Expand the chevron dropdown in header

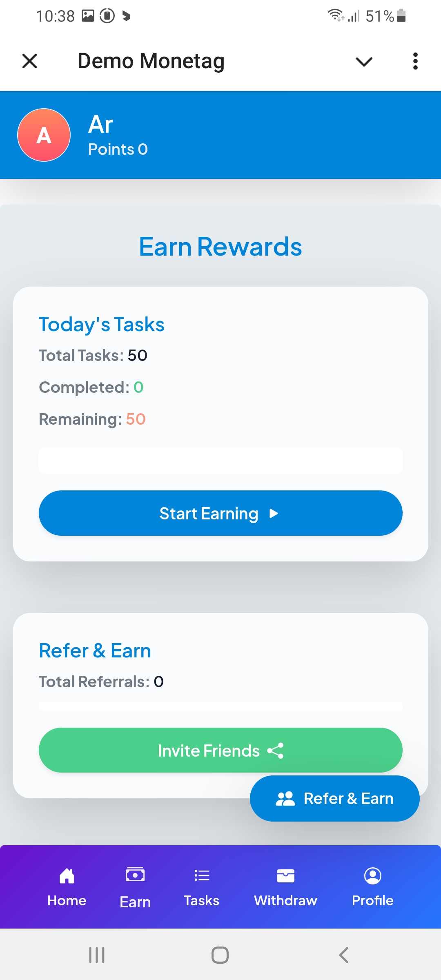tap(364, 62)
